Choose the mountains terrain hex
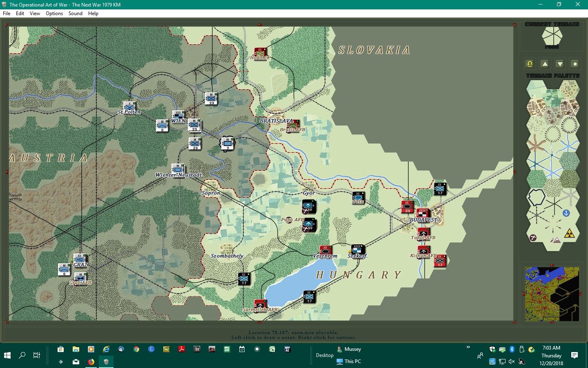 555,240
